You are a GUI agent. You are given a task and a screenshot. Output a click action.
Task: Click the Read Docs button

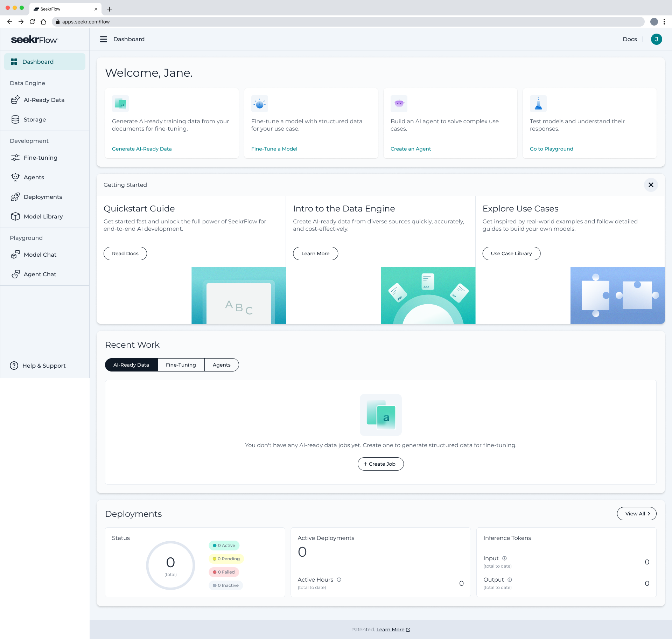(x=125, y=253)
